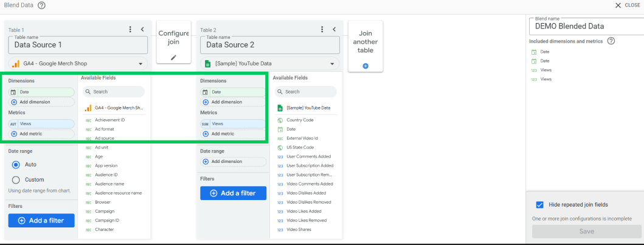Toggle Hide repeated join fields checkbox
This screenshot has height=245, width=644.
539,205
